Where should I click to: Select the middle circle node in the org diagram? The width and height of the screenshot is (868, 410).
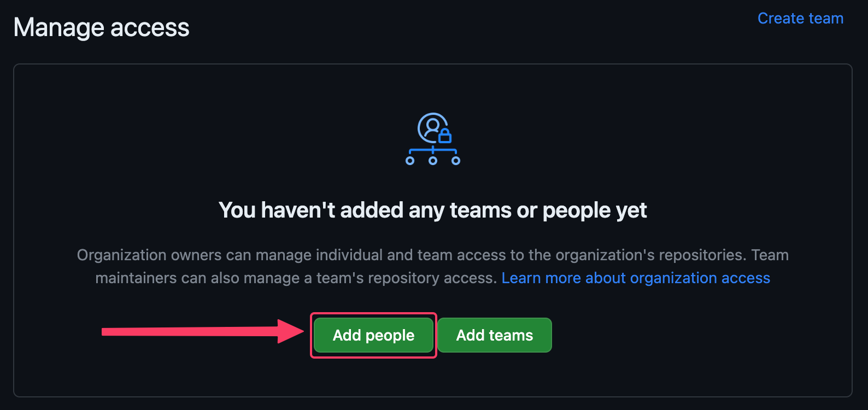pos(433,160)
